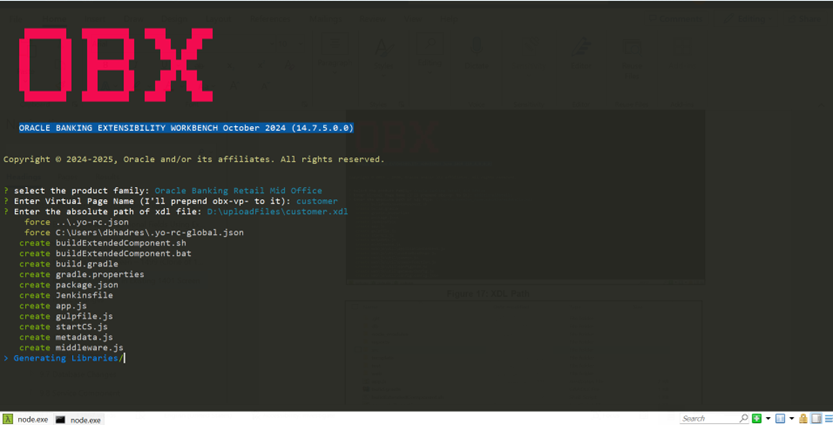834x425 pixels.
Task: Click 'Enter the absolute path of xdl file' prompt
Action: click(x=108, y=212)
